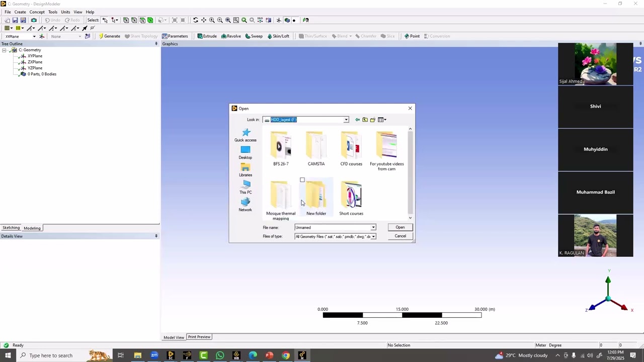Select ZXPlane in the Tree Outline

tap(35, 62)
